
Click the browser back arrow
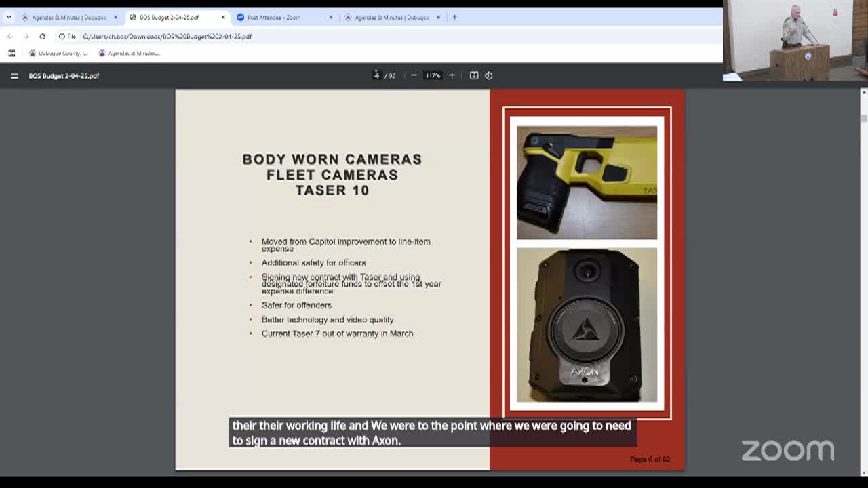(x=9, y=37)
